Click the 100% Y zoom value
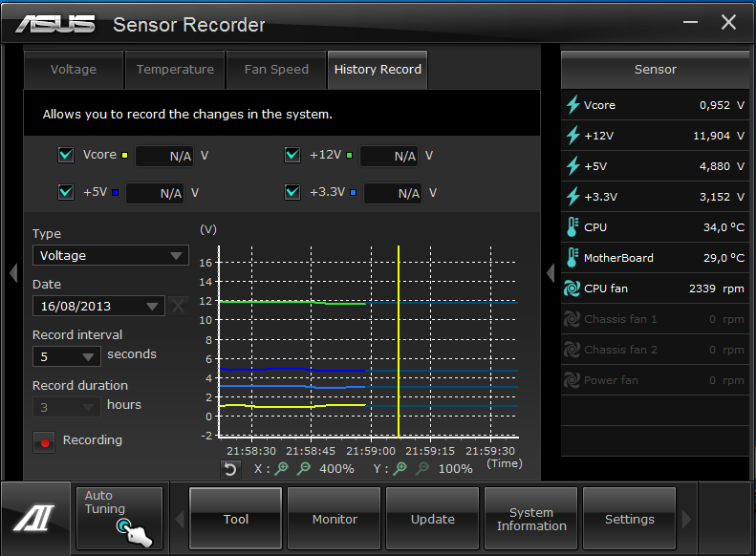756x556 pixels. [455, 469]
